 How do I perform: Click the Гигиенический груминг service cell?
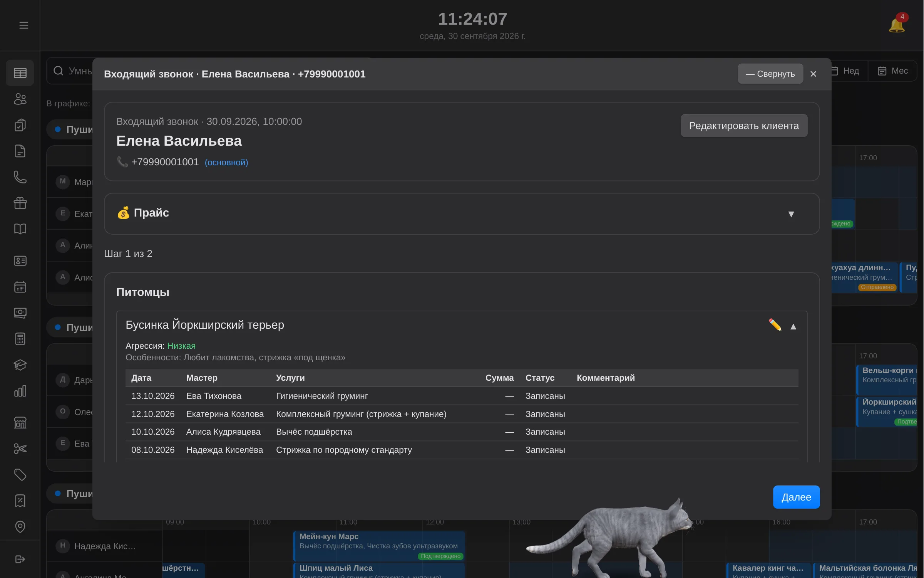(322, 396)
